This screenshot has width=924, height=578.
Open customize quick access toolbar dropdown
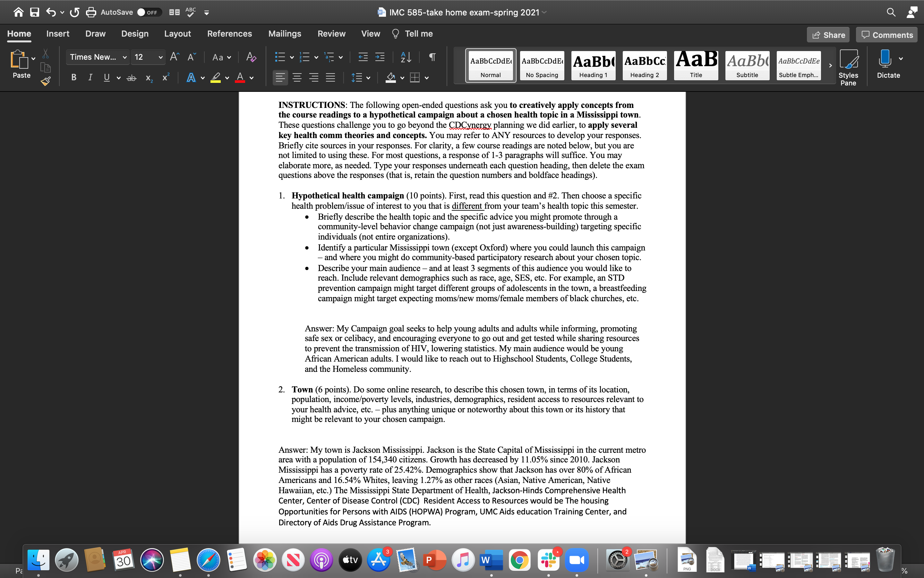[207, 13]
